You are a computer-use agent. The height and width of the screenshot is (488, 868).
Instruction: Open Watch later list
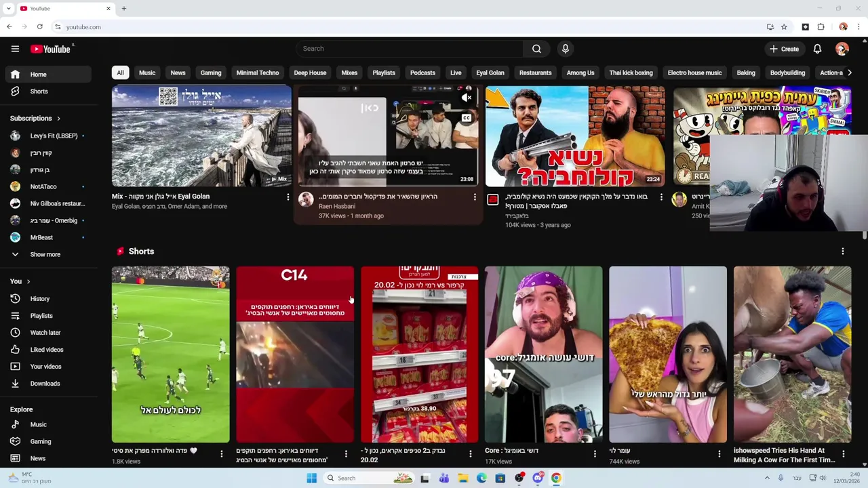(47, 333)
